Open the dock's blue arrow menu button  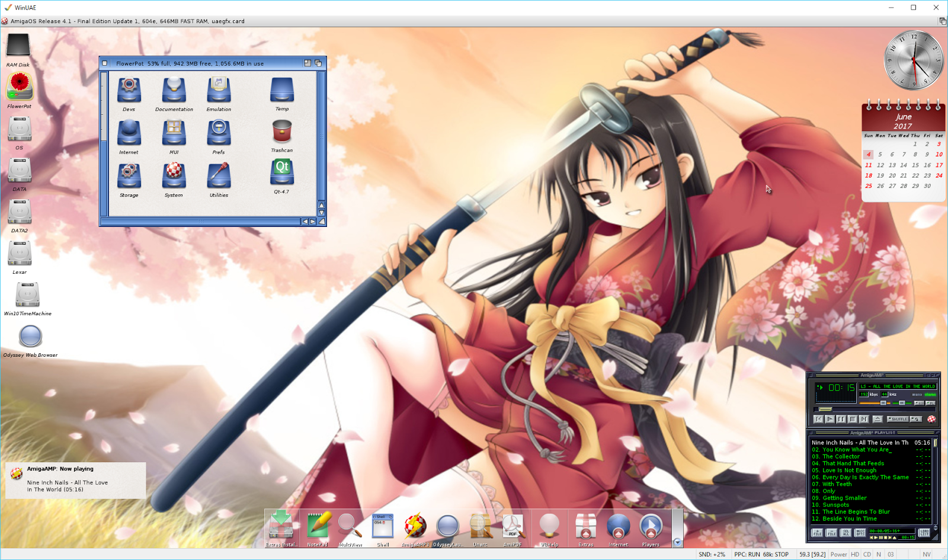pyautogui.click(x=677, y=542)
